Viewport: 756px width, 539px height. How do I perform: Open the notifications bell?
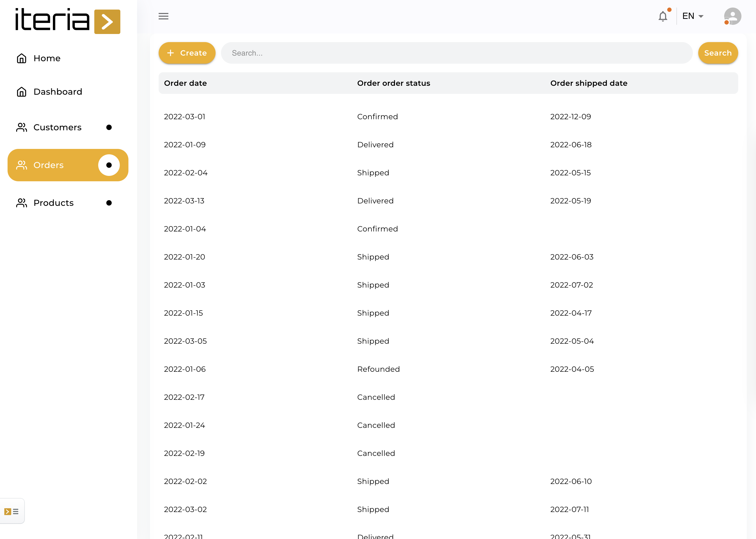coord(662,16)
